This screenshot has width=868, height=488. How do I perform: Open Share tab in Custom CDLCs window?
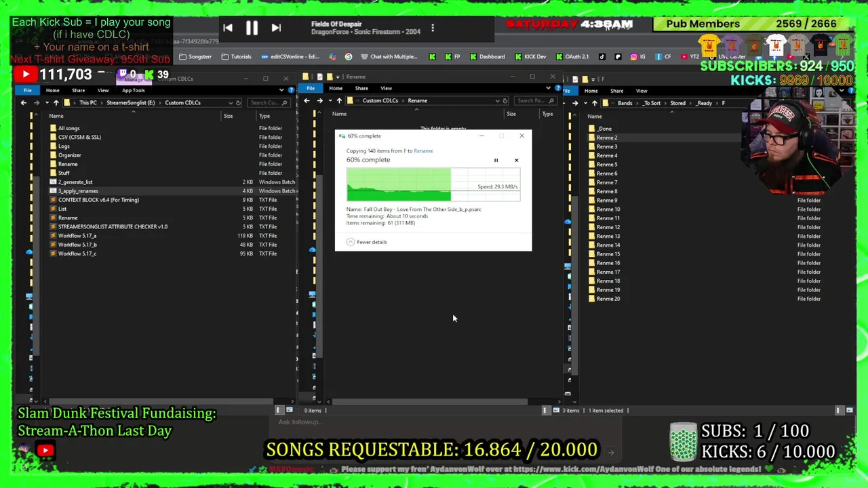(x=78, y=90)
